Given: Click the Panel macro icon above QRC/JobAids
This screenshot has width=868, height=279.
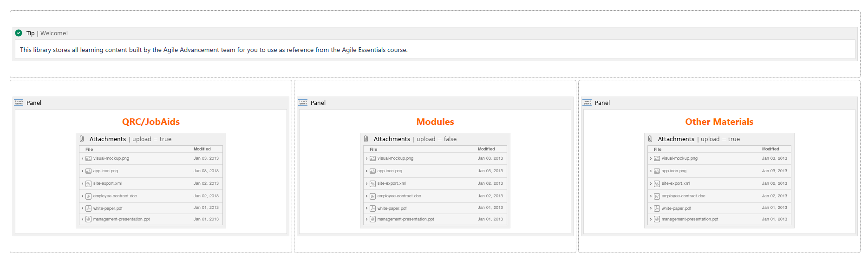Looking at the screenshot, I should pyautogui.click(x=19, y=103).
